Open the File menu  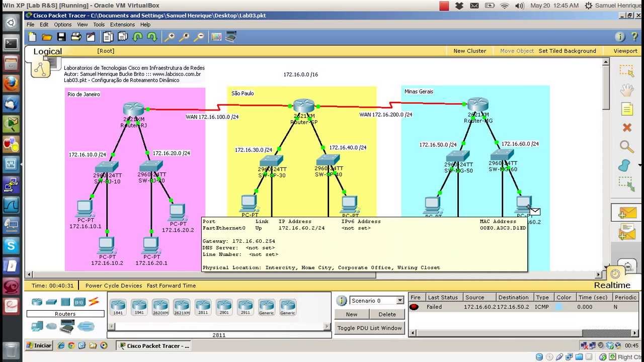(x=30, y=24)
